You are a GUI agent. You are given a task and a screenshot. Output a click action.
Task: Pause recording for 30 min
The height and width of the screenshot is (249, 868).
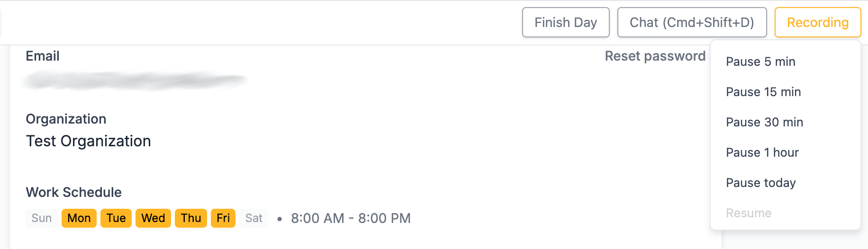click(764, 122)
